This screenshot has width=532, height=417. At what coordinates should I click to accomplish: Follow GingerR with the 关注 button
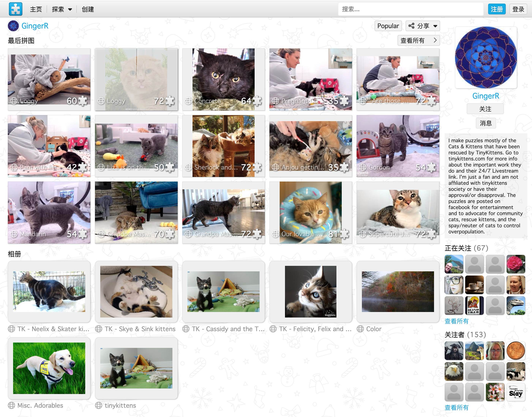click(x=485, y=109)
